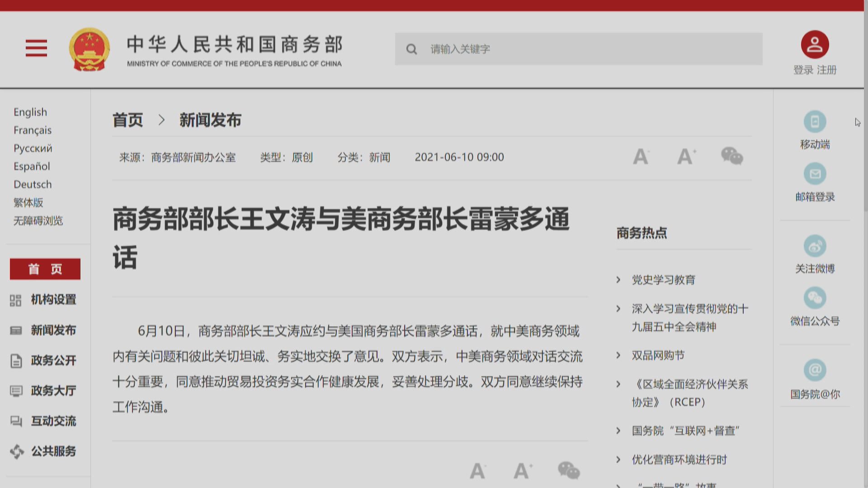
Task: Click 首页 in the breadcrumb trail
Action: click(x=128, y=120)
